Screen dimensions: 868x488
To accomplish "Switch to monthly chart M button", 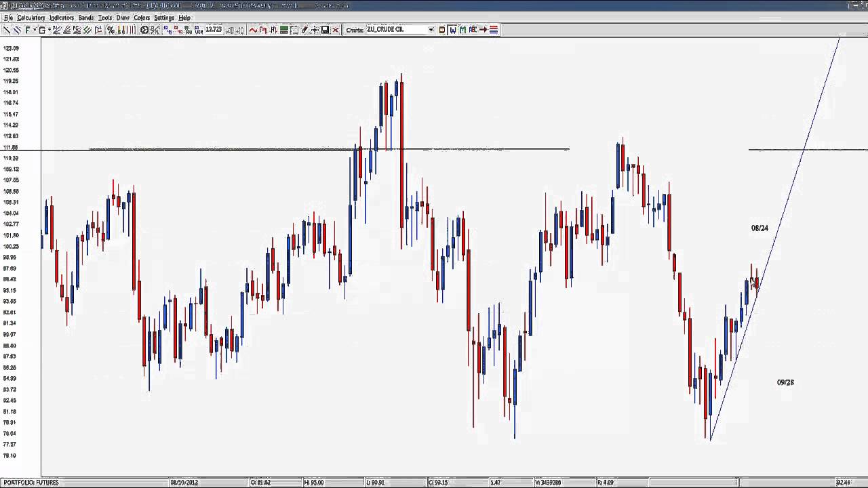I will pyautogui.click(x=463, y=30).
